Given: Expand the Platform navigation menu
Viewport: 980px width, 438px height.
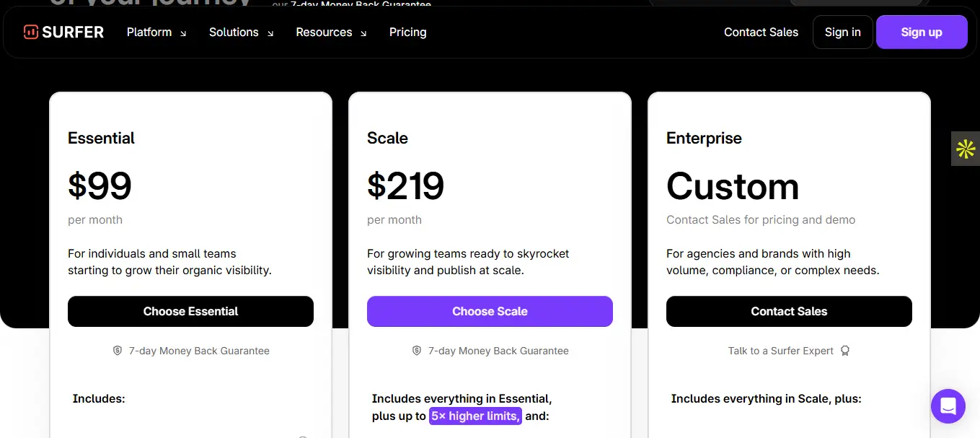Looking at the screenshot, I should click(x=156, y=32).
